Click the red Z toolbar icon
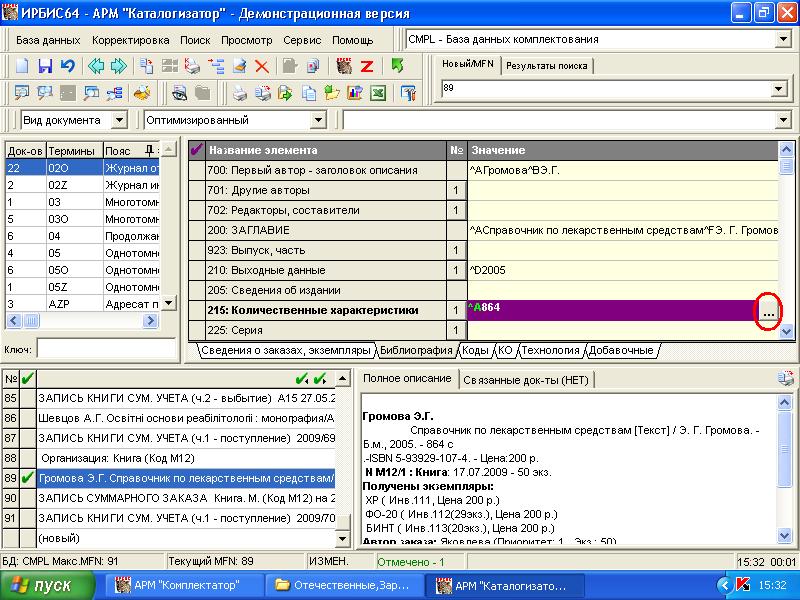This screenshot has height=600, width=800. point(367,66)
